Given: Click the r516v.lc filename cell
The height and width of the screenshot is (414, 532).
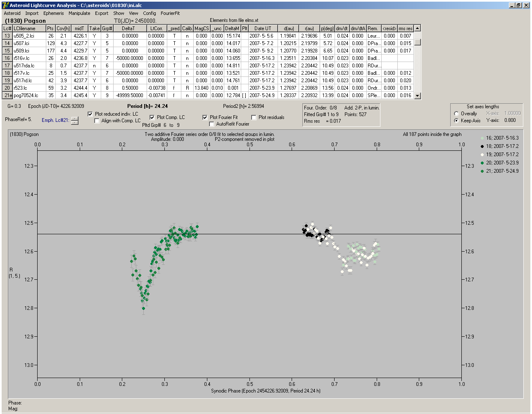Looking at the screenshot, I should pos(29,58).
